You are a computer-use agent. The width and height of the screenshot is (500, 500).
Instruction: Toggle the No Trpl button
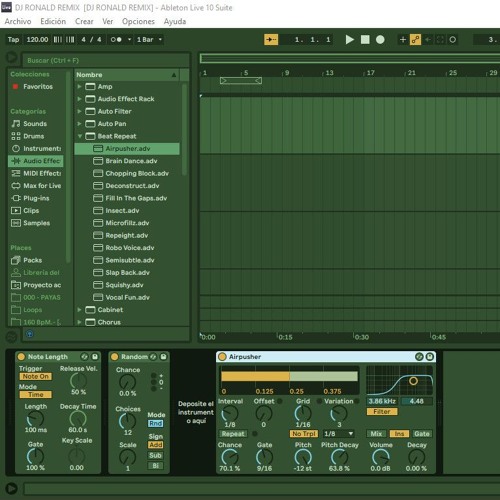point(303,434)
